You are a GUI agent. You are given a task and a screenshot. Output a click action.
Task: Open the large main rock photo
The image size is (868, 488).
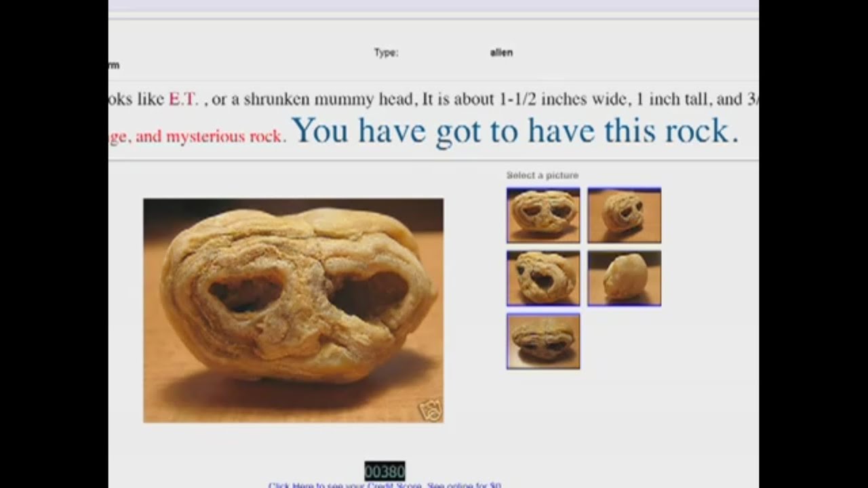coord(293,310)
